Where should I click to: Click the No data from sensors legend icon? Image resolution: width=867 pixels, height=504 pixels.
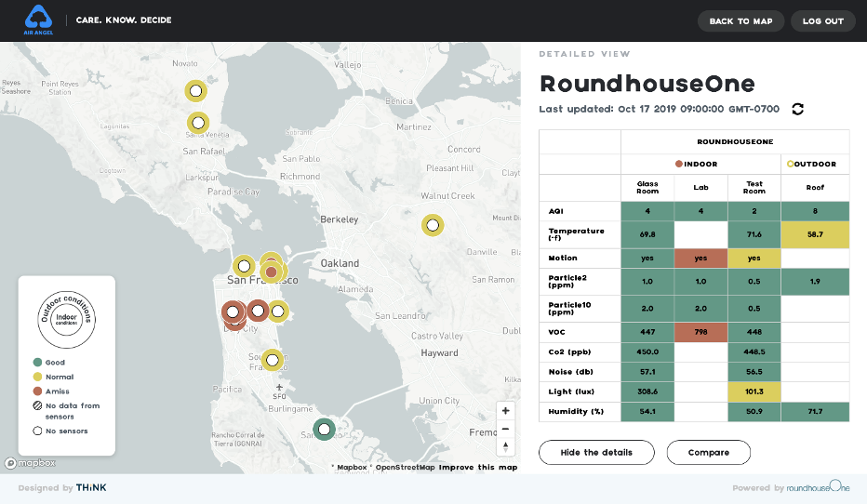click(x=37, y=405)
